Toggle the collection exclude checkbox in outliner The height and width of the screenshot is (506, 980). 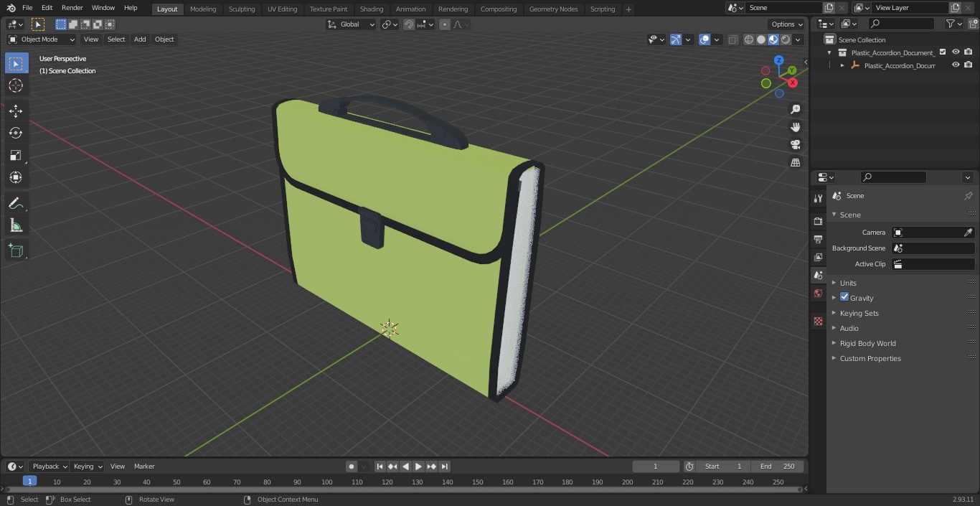943,52
